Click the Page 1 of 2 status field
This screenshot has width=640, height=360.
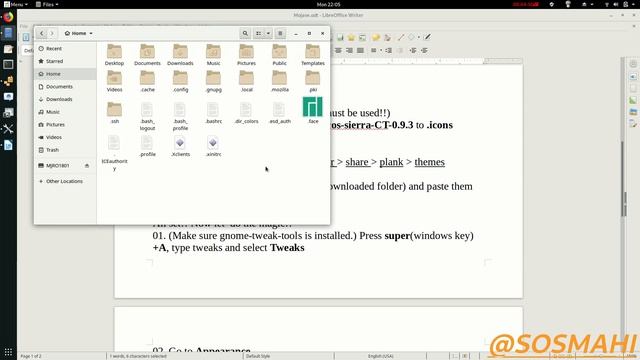31,356
